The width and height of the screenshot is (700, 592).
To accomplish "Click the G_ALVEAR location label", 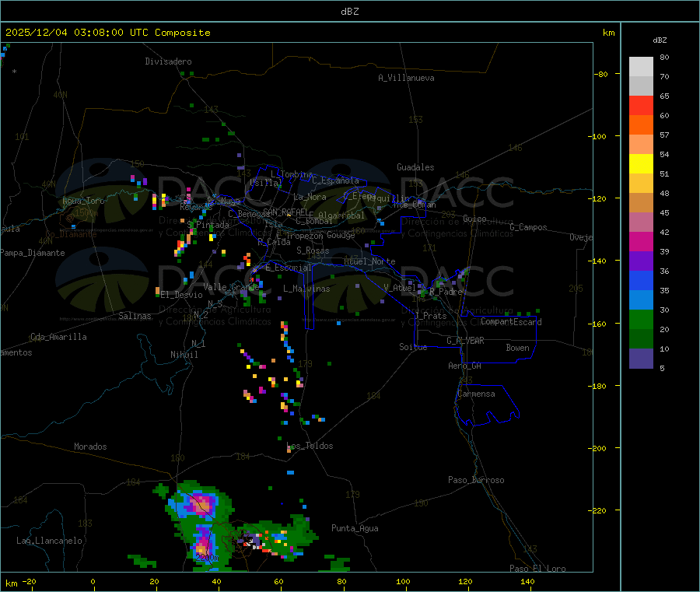I will [x=466, y=341].
